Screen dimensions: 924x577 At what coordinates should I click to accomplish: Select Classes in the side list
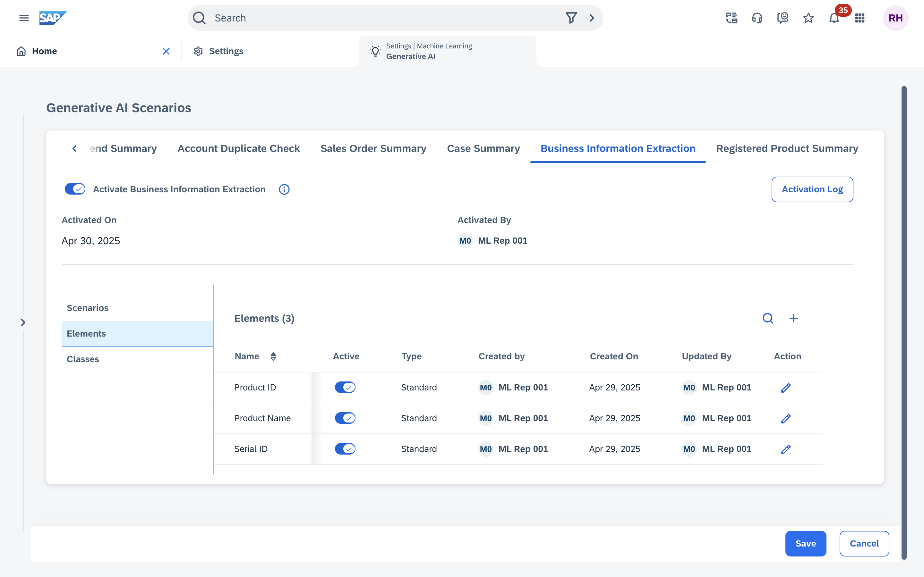click(83, 359)
